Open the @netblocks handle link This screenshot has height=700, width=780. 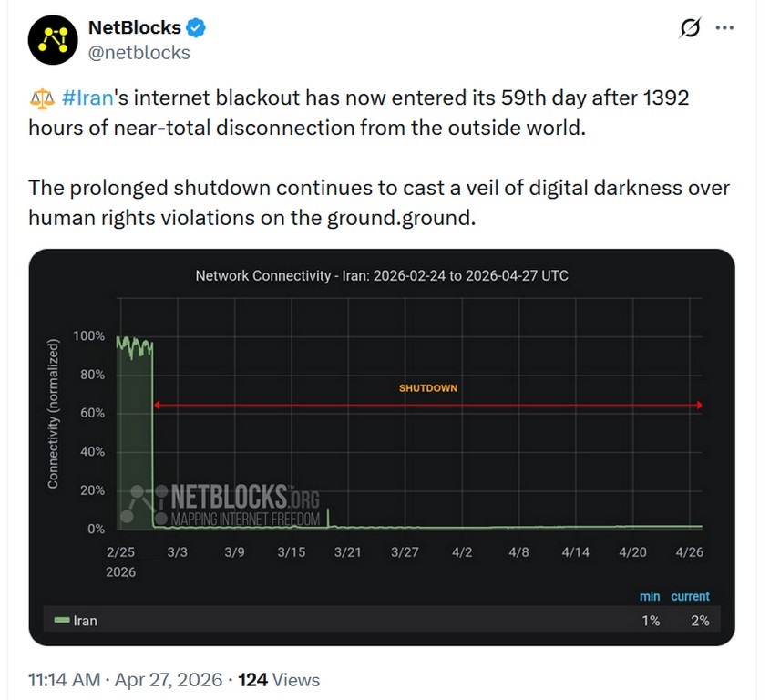point(139,52)
